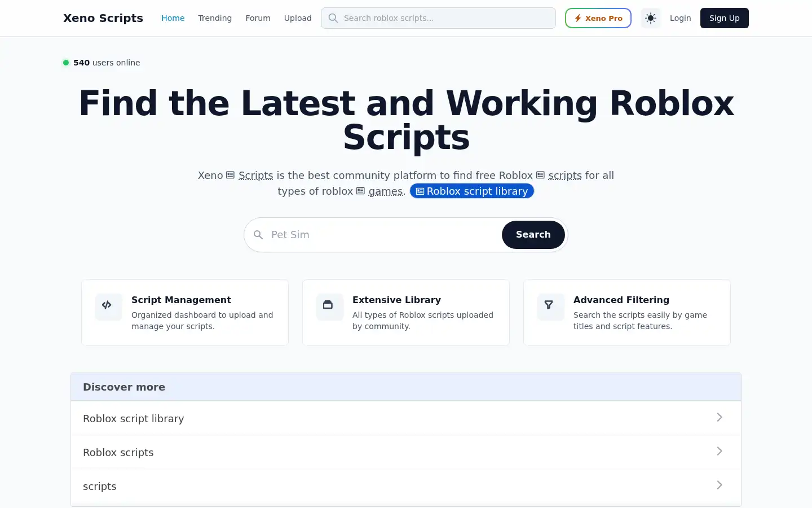The height and width of the screenshot is (508, 812).
Task: Click the icon inside Roblox script library badge
Action: coord(420,191)
